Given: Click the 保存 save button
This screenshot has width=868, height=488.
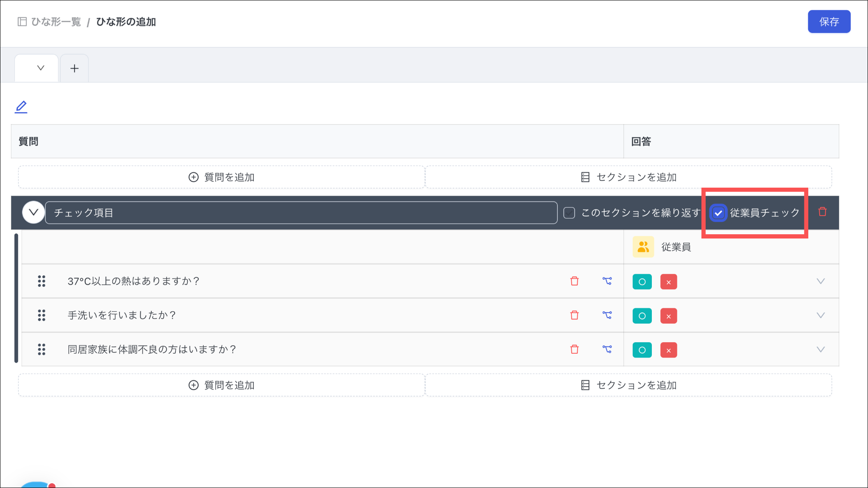Looking at the screenshot, I should [829, 22].
